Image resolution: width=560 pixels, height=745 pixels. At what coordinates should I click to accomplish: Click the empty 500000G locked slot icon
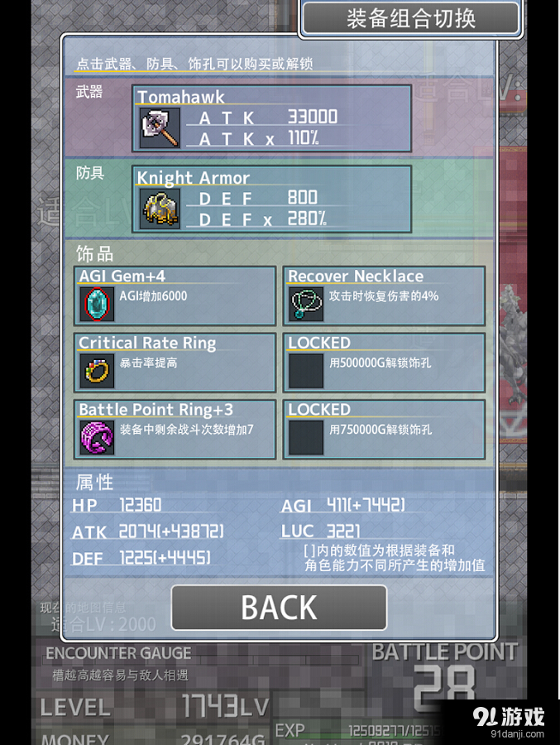(x=306, y=371)
